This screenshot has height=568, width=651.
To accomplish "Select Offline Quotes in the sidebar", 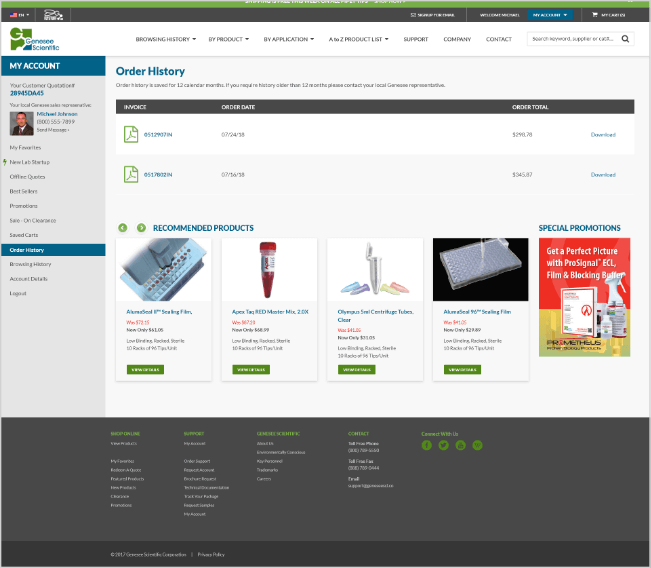I will [27, 176].
